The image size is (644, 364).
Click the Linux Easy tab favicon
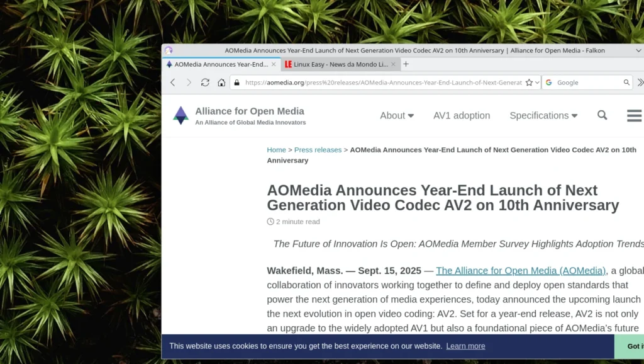tap(289, 64)
